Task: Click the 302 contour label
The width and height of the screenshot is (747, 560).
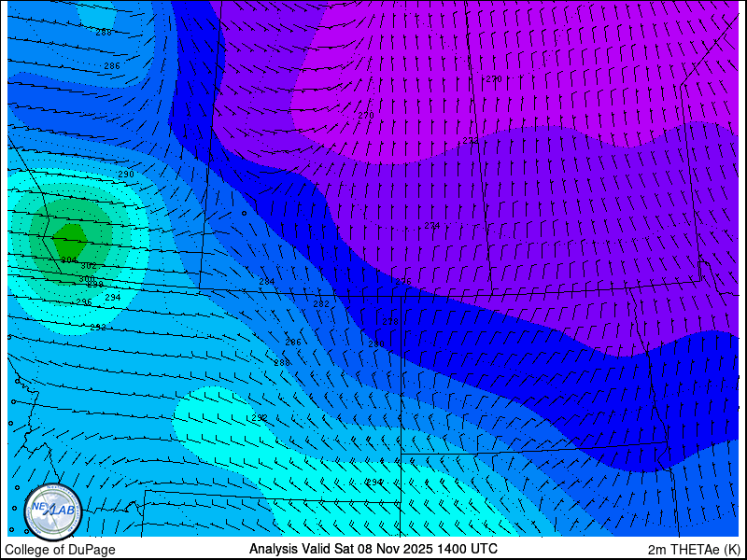Action: point(89,266)
